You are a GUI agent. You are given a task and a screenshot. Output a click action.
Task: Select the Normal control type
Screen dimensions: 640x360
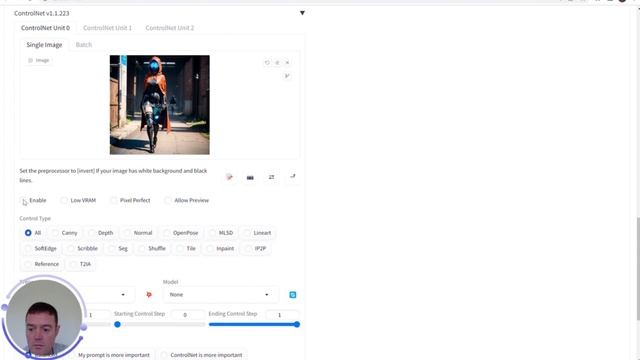click(x=138, y=233)
